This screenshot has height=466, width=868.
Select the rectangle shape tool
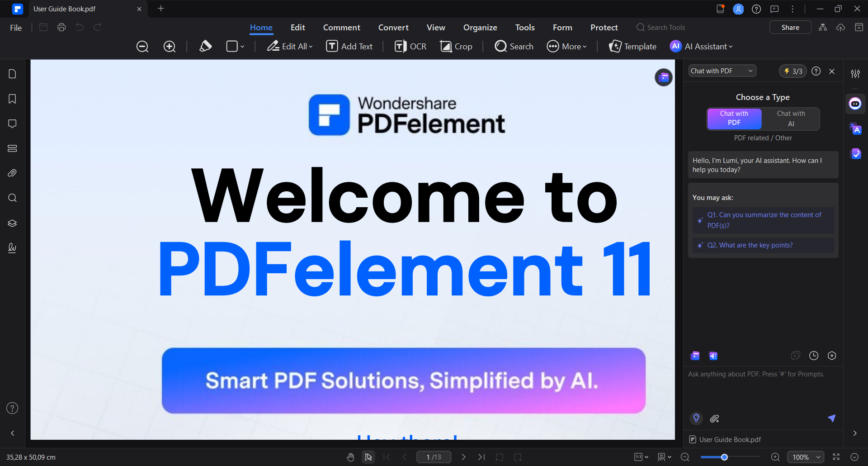click(232, 46)
